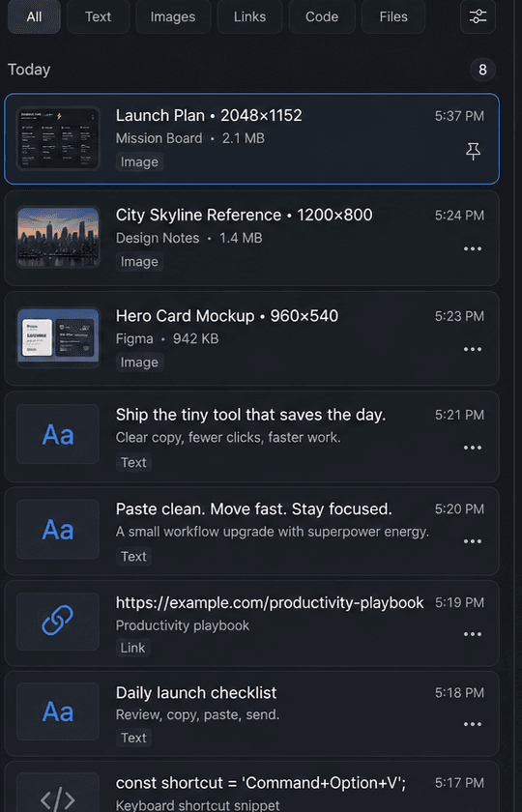Click the Text tag on Paste clean clip
Screen dimensions: 522x812
(133, 556)
